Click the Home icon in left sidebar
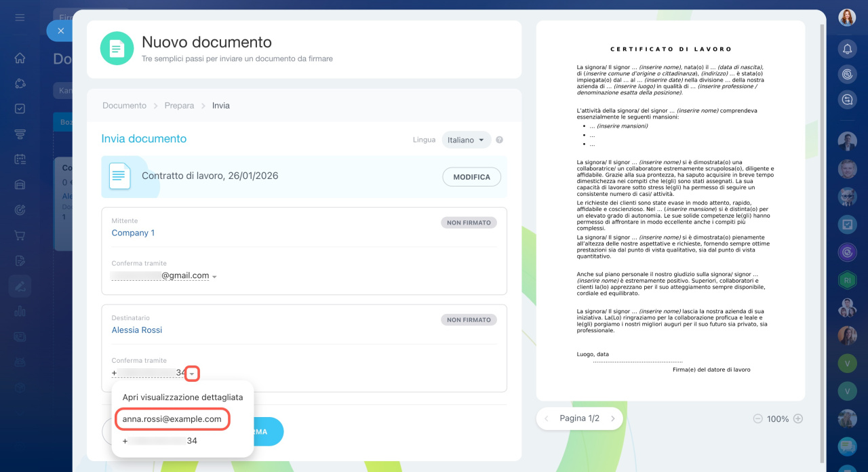 click(x=20, y=58)
